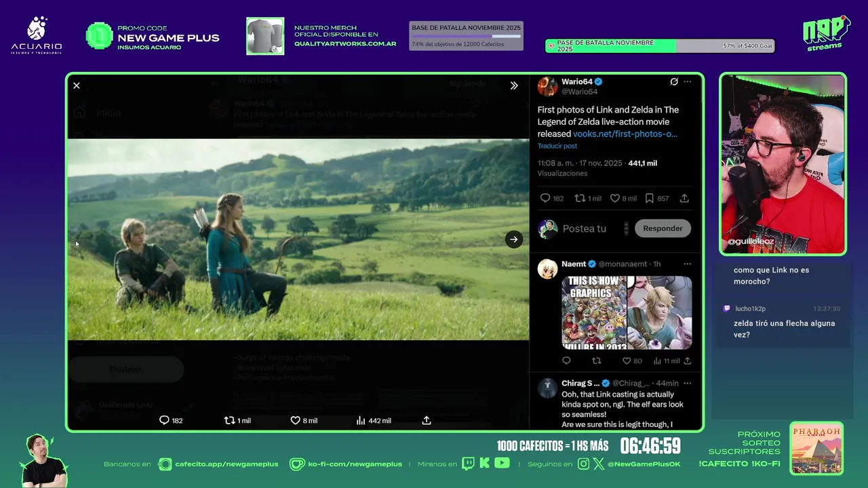Screen dimensions: 868x488
Task: Open the @Wario64 handle
Action: (x=580, y=91)
